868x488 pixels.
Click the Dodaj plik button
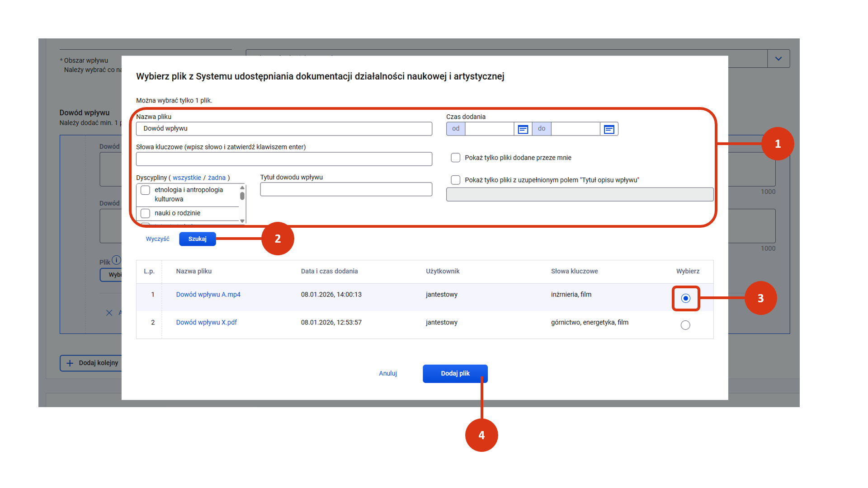455,374
